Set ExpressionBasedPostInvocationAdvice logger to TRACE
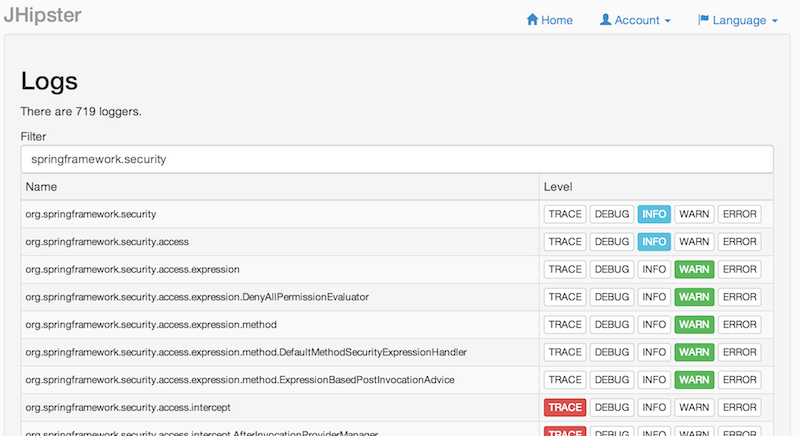The width and height of the screenshot is (800, 436). (565, 380)
